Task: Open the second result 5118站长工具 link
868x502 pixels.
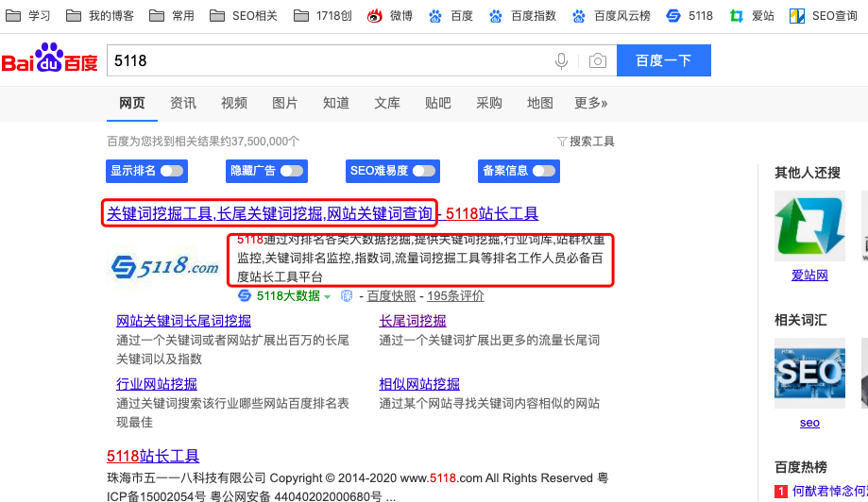Action: 153,456
